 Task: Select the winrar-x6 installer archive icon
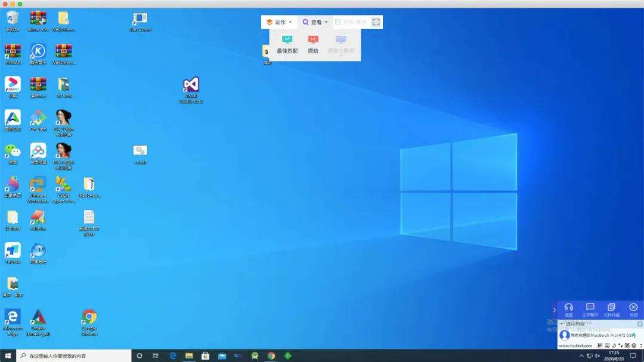tap(38, 21)
